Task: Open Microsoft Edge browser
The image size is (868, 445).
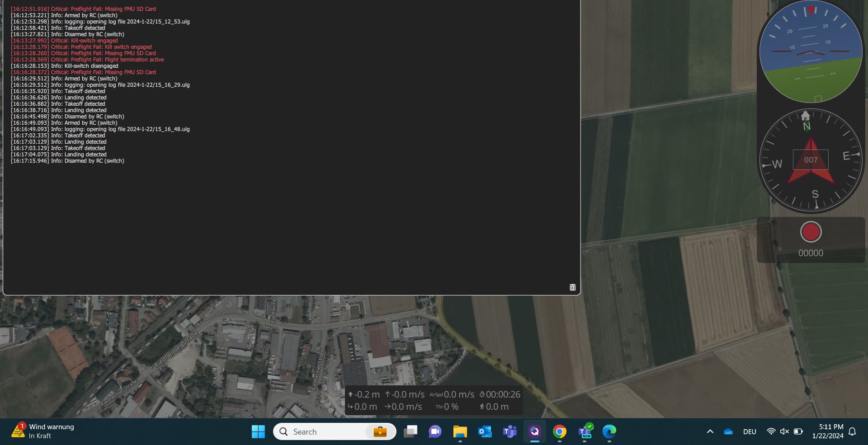Action: [609, 432]
